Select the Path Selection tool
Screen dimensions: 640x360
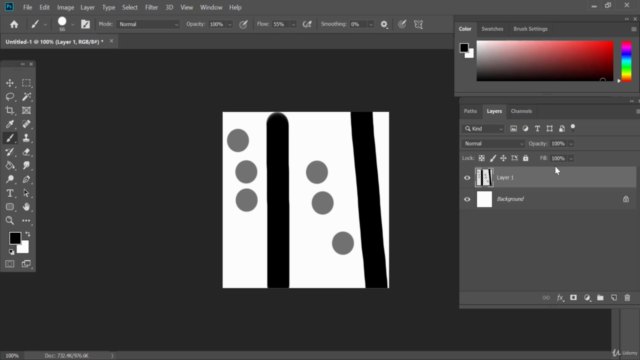click(x=26, y=193)
